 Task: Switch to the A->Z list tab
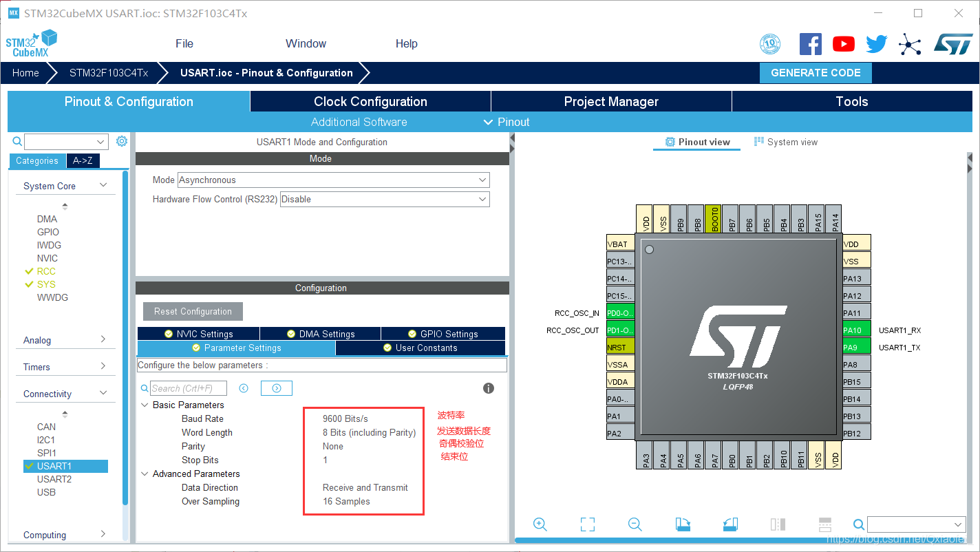[83, 160]
